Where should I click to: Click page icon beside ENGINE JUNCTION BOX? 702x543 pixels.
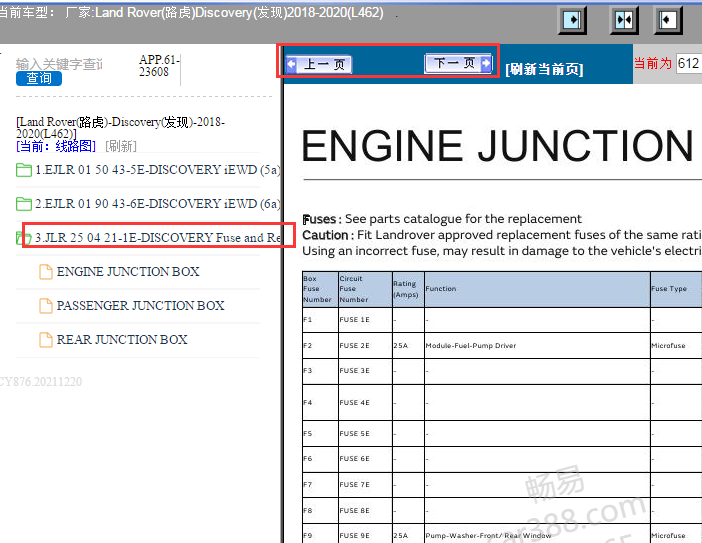[46, 272]
